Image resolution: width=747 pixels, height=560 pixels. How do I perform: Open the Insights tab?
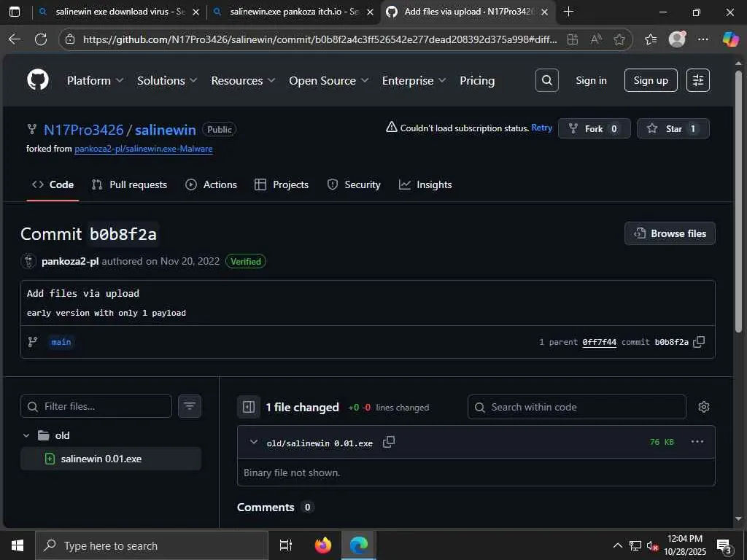pos(425,184)
